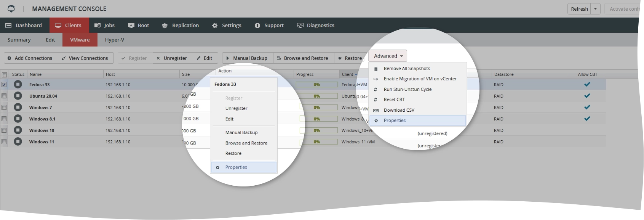The width and height of the screenshot is (644, 220).
Task: Click the Windows 11 progress bar
Action: pos(317,142)
